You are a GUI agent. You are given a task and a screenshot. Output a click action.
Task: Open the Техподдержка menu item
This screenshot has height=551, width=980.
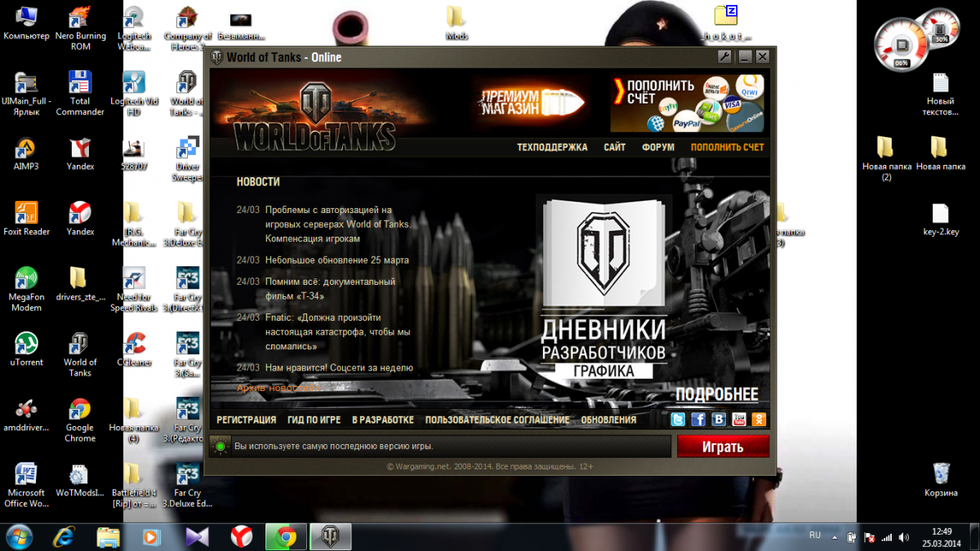coord(552,148)
